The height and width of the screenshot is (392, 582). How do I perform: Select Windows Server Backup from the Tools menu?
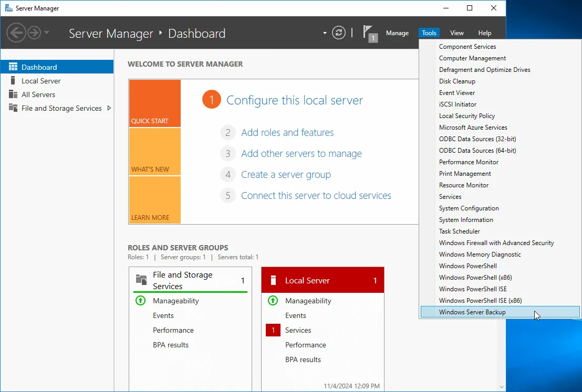pyautogui.click(x=472, y=312)
